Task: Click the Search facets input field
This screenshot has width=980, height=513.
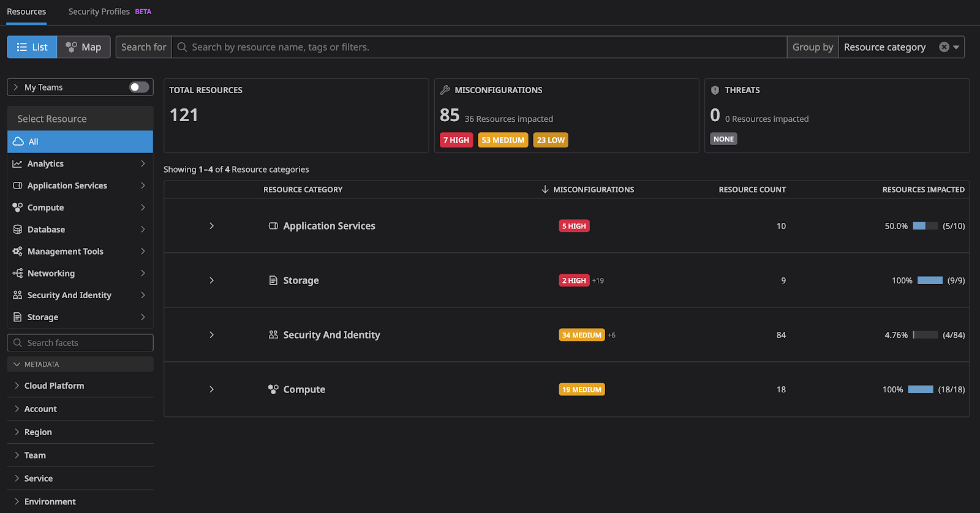Action: [80, 343]
